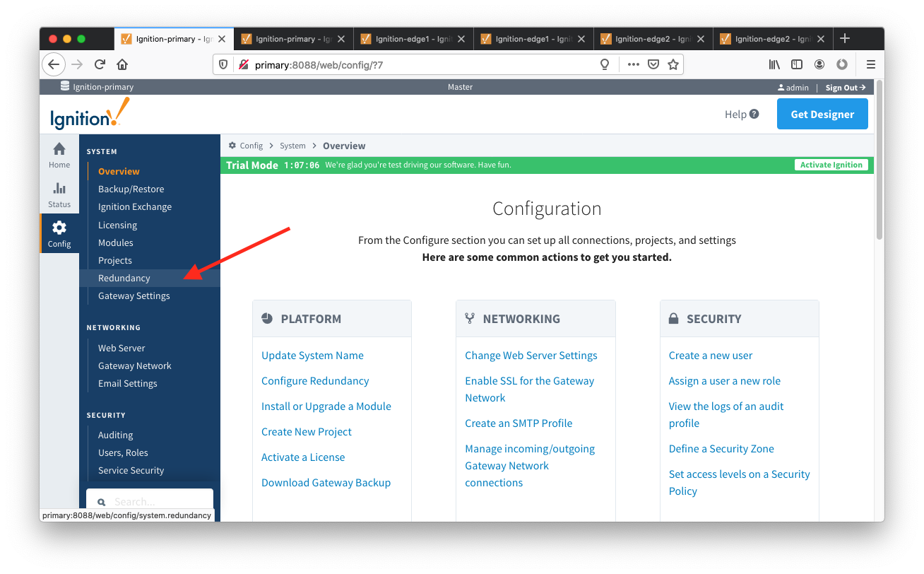Screen dimensions: 924x574
Task: Open Redundancy in sidebar
Action: tap(124, 278)
